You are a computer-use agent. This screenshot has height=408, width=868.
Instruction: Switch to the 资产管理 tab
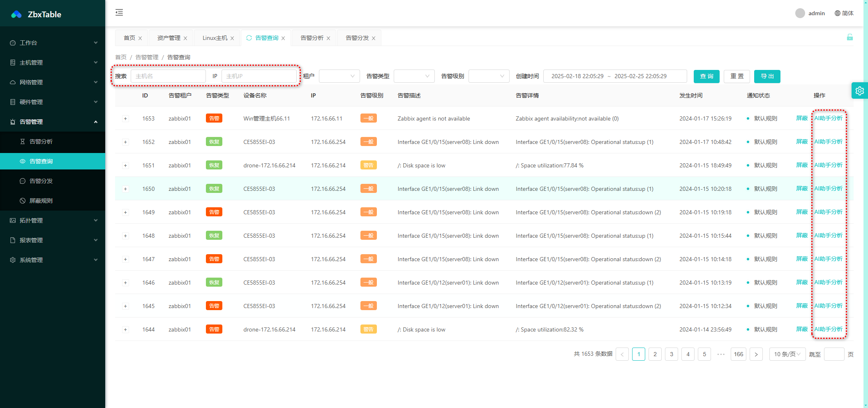(169, 38)
